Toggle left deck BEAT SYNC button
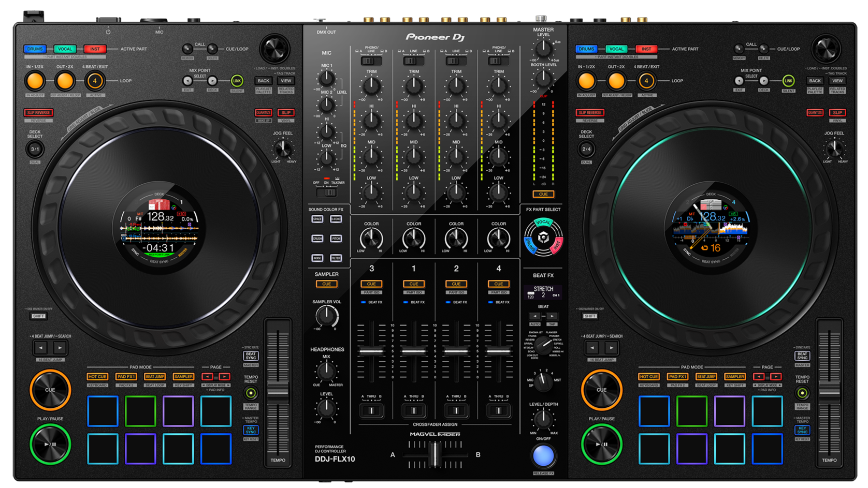This screenshot has width=868, height=488. [x=251, y=356]
